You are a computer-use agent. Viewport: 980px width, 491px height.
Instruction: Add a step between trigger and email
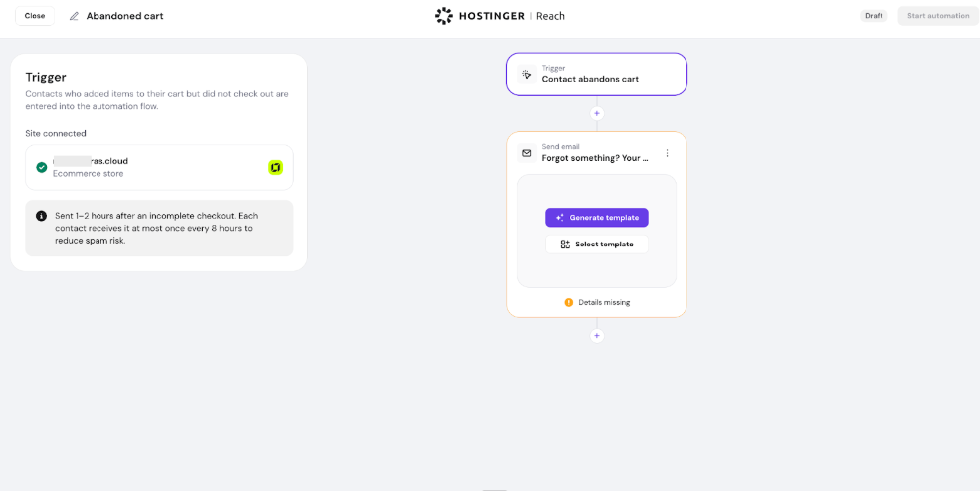tap(597, 113)
